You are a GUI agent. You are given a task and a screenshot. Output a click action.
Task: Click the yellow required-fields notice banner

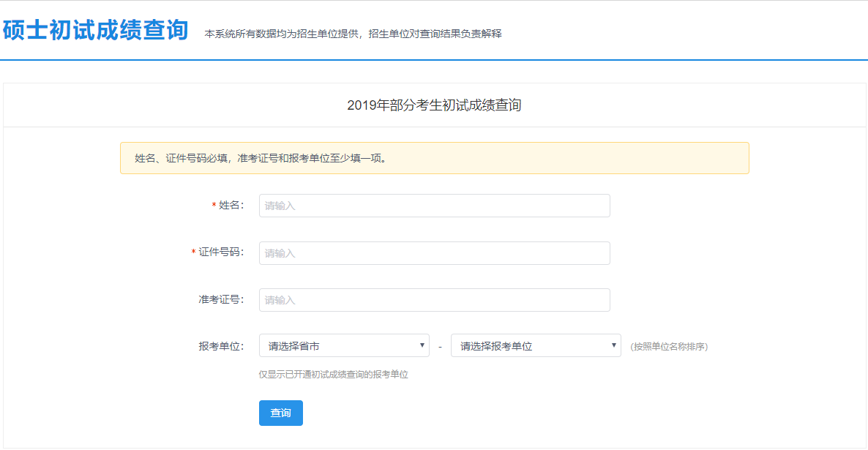[x=434, y=158]
